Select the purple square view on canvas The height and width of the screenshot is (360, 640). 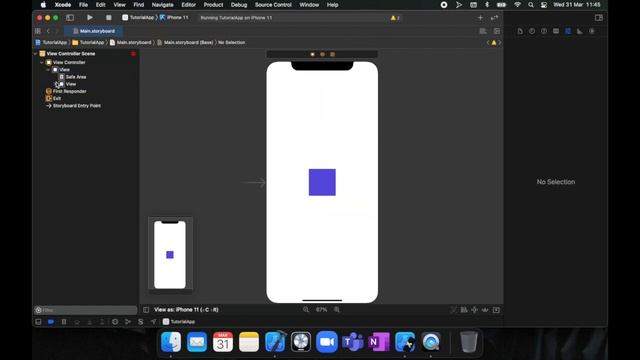pyautogui.click(x=322, y=182)
